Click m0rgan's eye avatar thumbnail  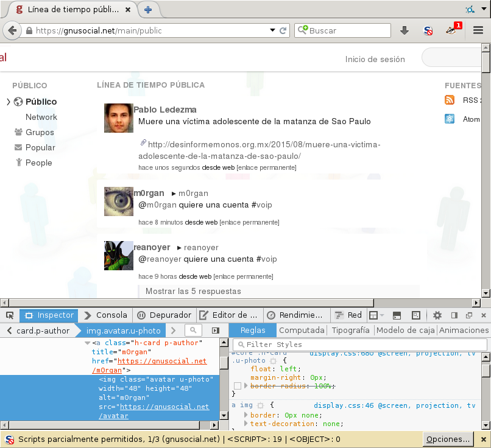(x=119, y=201)
